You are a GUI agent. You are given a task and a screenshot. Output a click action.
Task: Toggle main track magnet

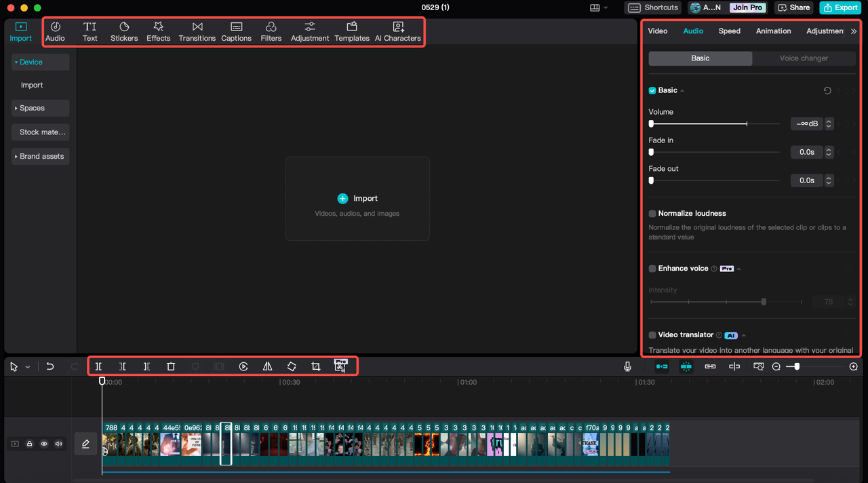[x=662, y=366]
